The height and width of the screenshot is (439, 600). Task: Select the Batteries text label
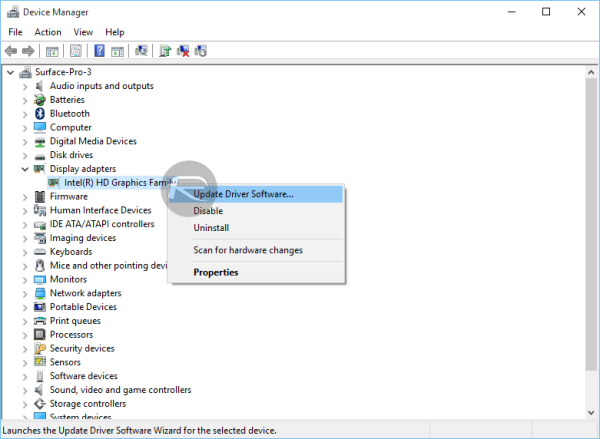pyautogui.click(x=67, y=100)
